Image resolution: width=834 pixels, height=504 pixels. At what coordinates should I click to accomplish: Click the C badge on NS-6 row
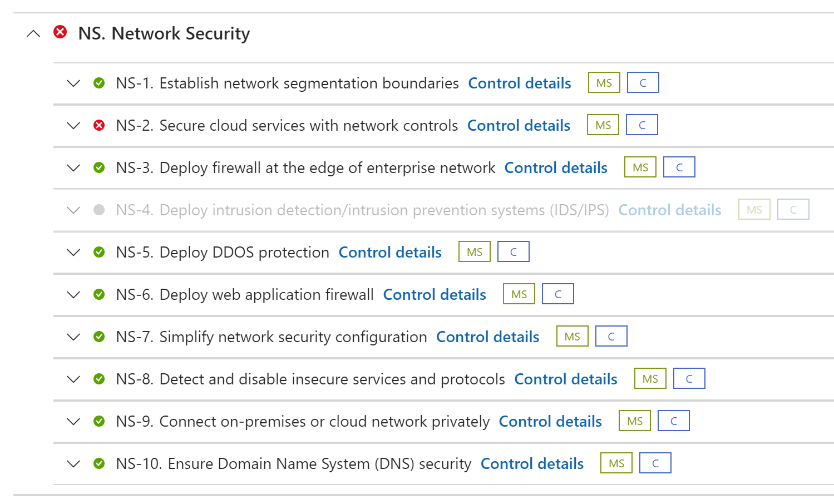tap(557, 294)
